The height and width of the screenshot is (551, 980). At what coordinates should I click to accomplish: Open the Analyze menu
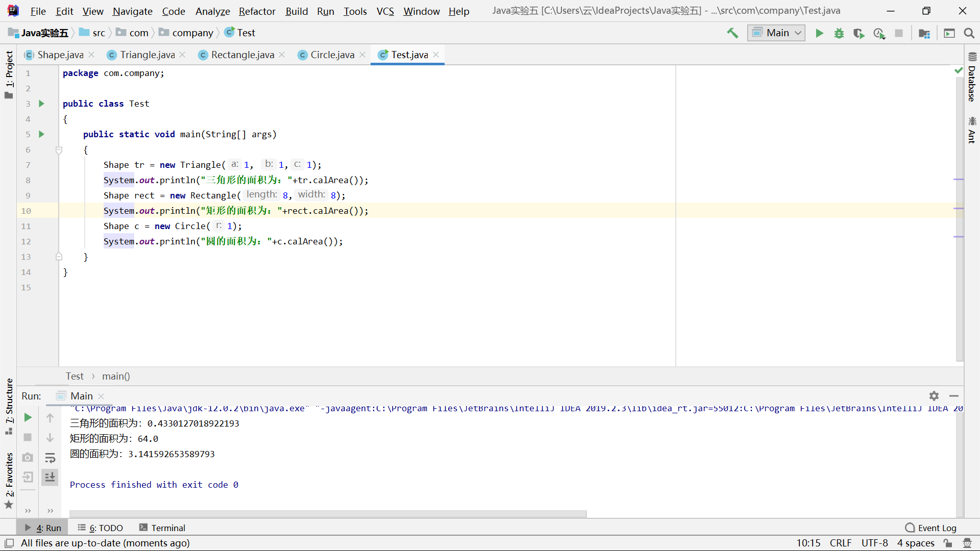click(x=212, y=11)
